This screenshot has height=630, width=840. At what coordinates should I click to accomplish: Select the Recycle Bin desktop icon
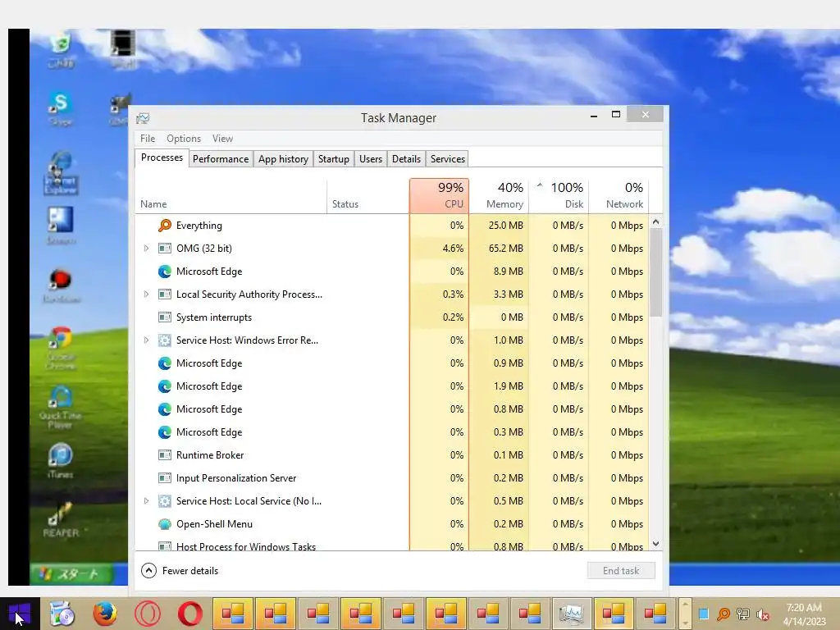[x=61, y=48]
